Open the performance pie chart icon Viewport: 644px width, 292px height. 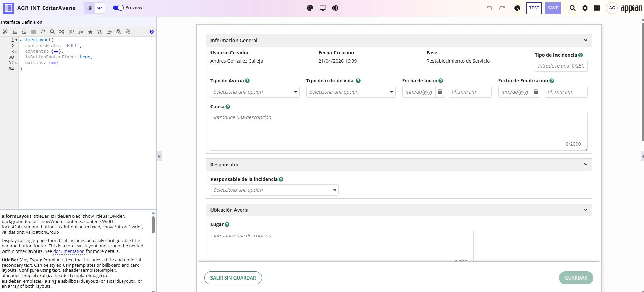[517, 8]
